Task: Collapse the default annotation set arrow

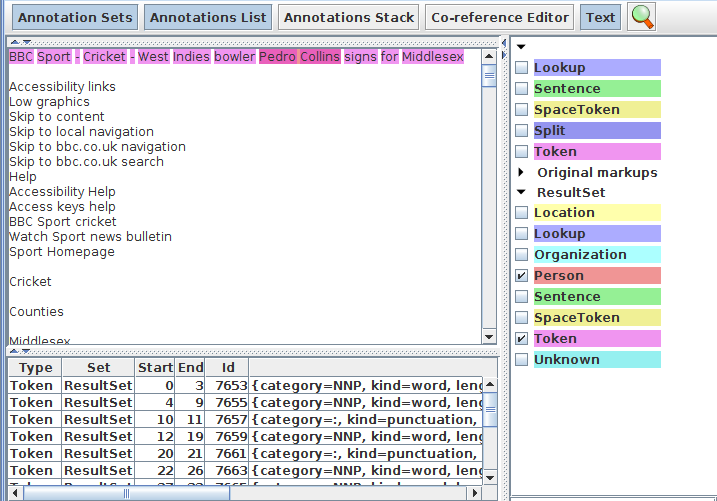Action: coord(521,47)
